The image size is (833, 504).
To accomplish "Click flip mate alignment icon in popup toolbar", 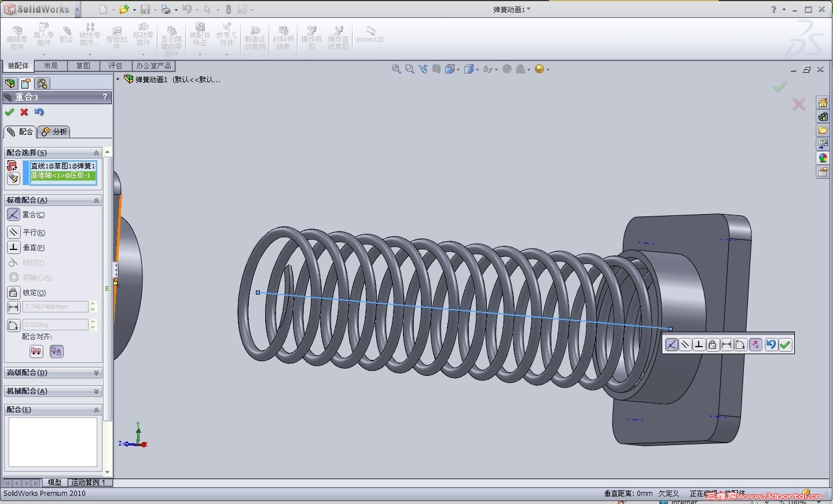I will 756,345.
